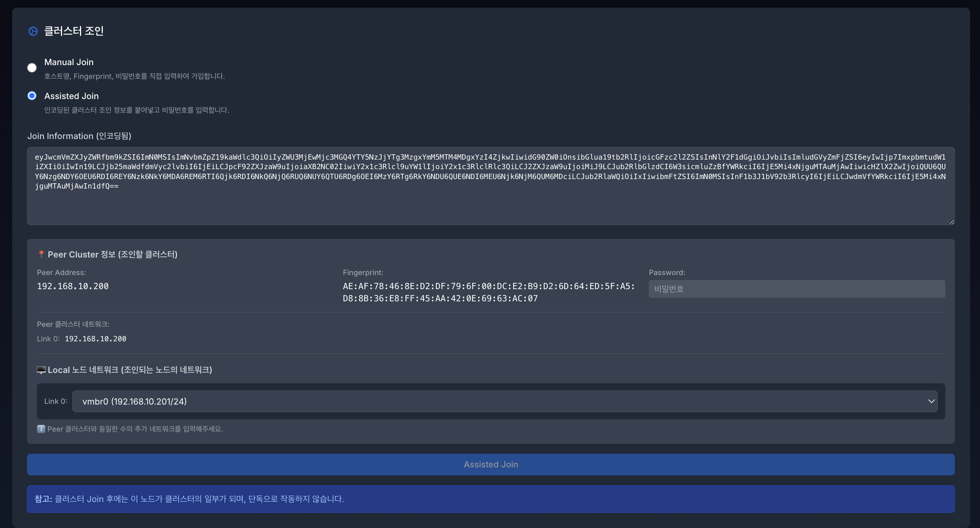980x528 pixels.
Task: Click the Peer Address value 192.168.10.200
Action: click(73, 286)
